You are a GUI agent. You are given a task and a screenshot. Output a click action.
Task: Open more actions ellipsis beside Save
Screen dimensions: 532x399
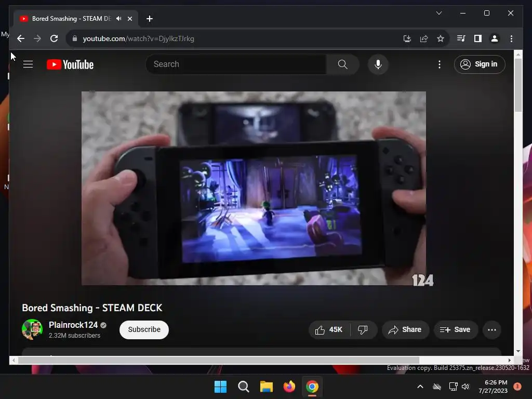[491, 329]
